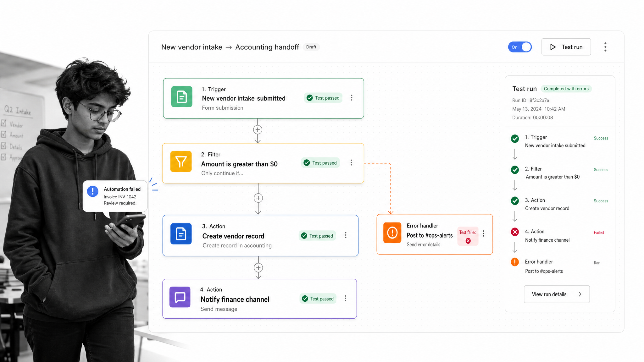Click the 'Create record in accounting' subtitle
This screenshot has height=362, width=644.
click(237, 245)
